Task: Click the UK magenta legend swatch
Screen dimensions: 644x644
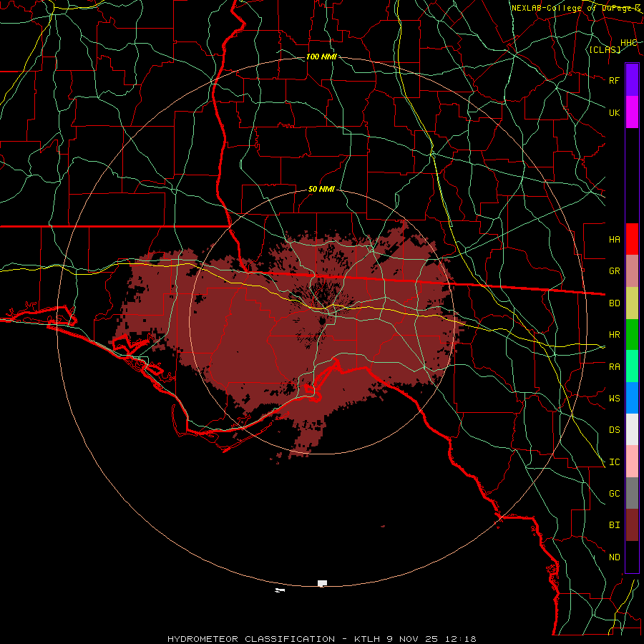Action: point(632,112)
